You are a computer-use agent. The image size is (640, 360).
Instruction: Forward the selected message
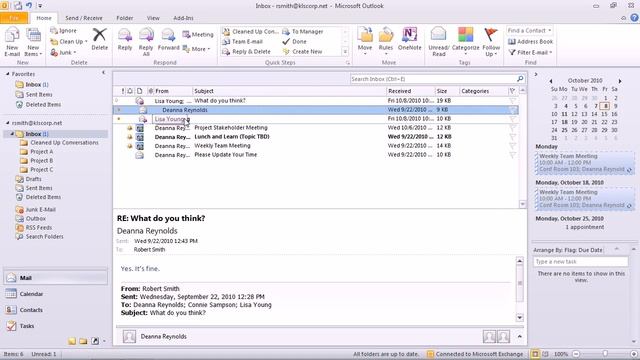168,39
